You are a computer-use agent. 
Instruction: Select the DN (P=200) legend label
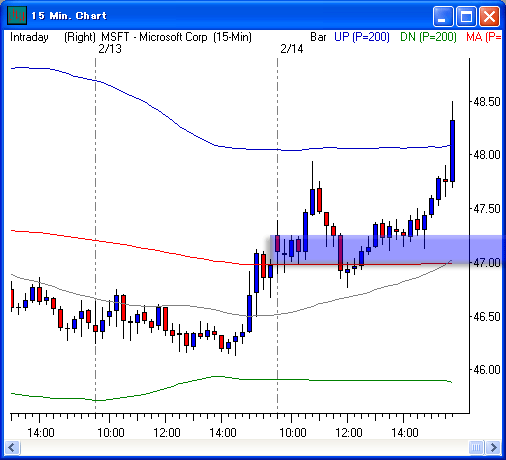click(x=428, y=37)
